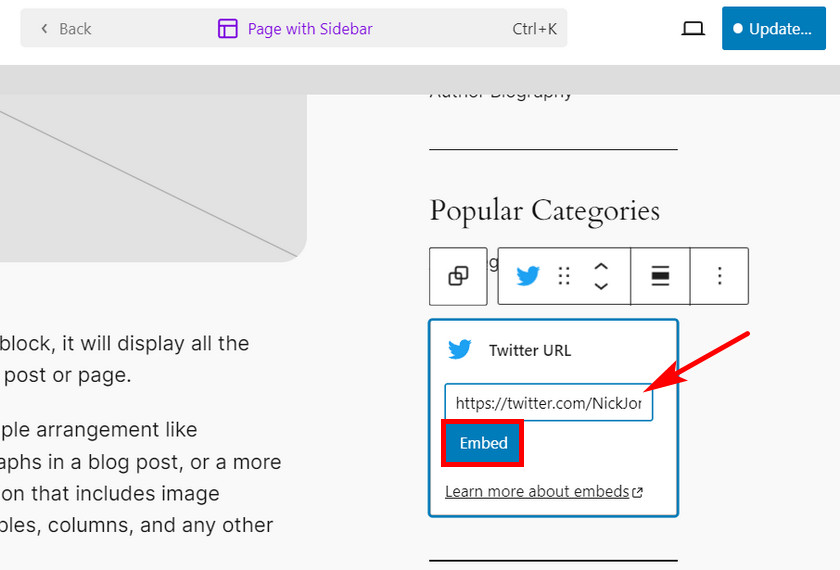This screenshot has width=840, height=570.
Task: Open the laptop device preview icon
Action: point(693,28)
